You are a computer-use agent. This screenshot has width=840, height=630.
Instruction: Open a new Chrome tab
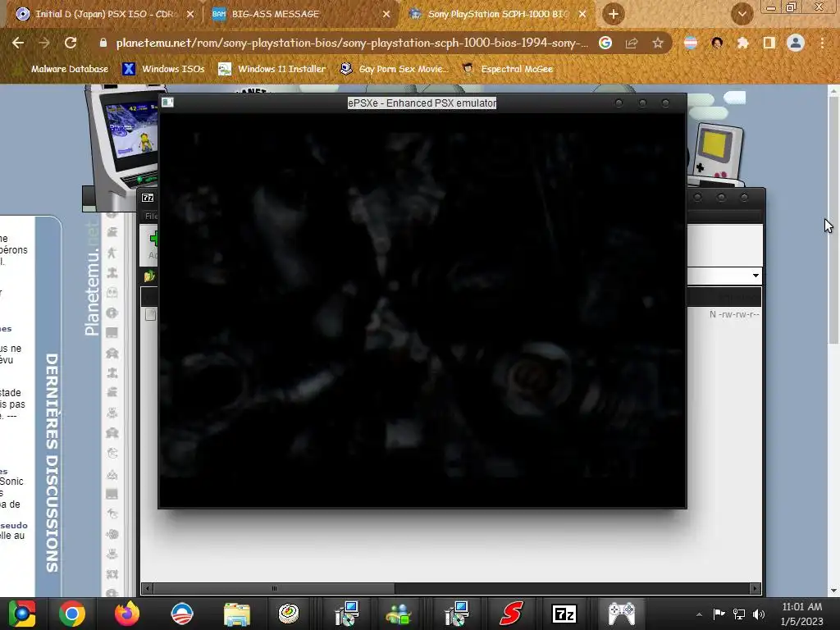click(x=614, y=14)
